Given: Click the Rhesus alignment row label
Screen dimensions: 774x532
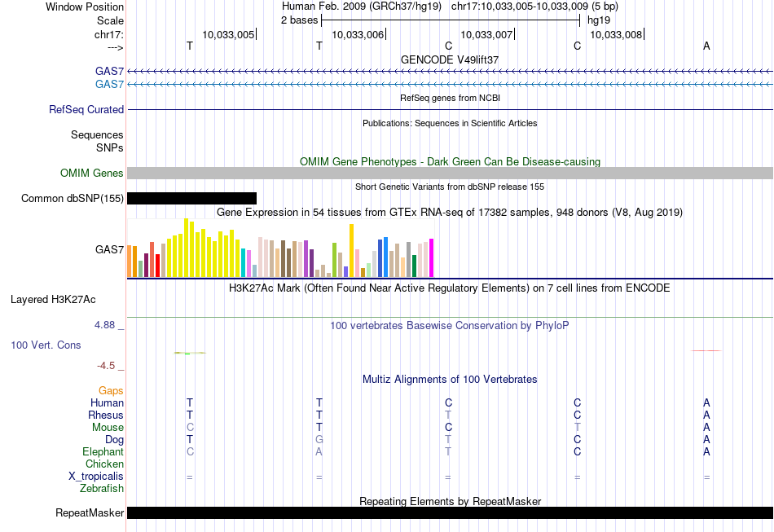Looking at the screenshot, I should tap(106, 415).
